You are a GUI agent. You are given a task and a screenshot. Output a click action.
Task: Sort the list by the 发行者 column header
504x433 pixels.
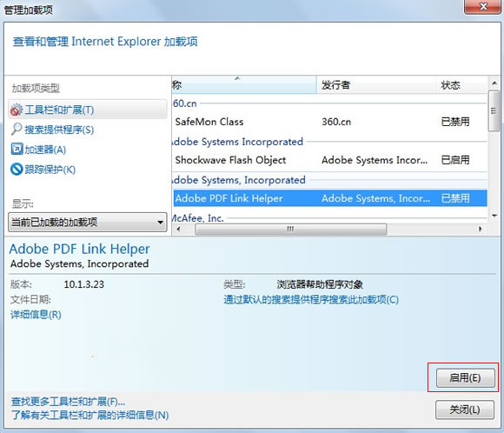point(375,85)
